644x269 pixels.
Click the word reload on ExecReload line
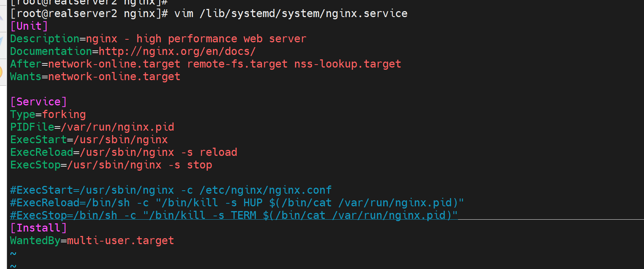218,152
